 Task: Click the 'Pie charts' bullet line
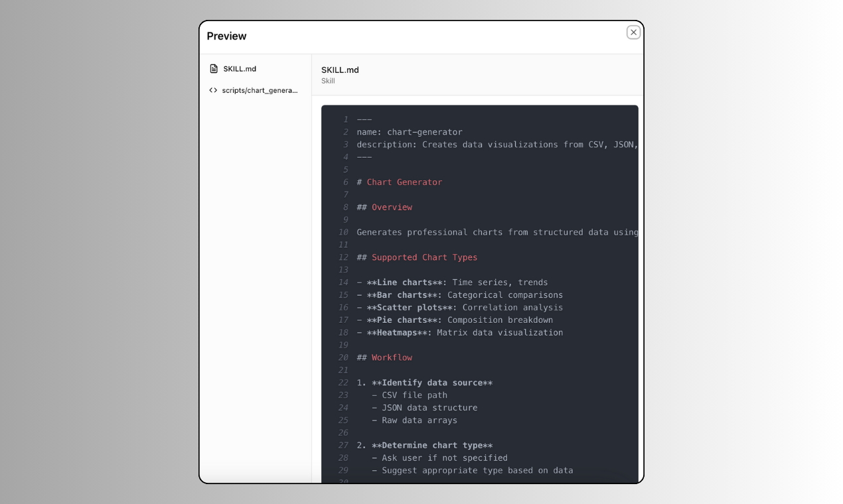click(455, 320)
